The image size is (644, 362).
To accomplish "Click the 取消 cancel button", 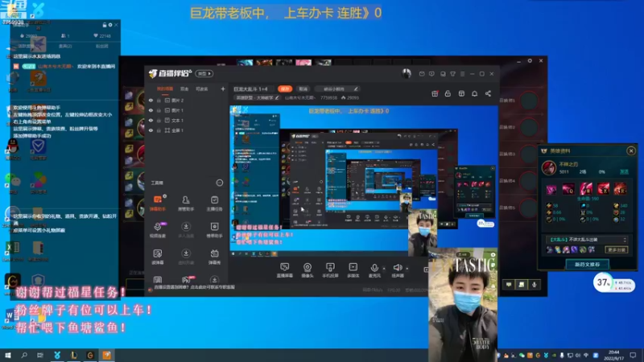I will (303, 88).
